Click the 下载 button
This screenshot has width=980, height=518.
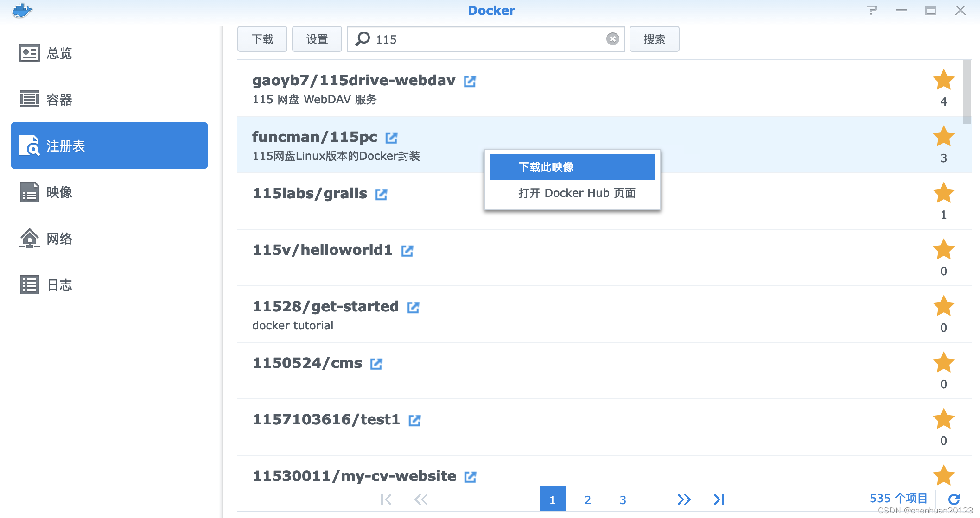pyautogui.click(x=262, y=39)
